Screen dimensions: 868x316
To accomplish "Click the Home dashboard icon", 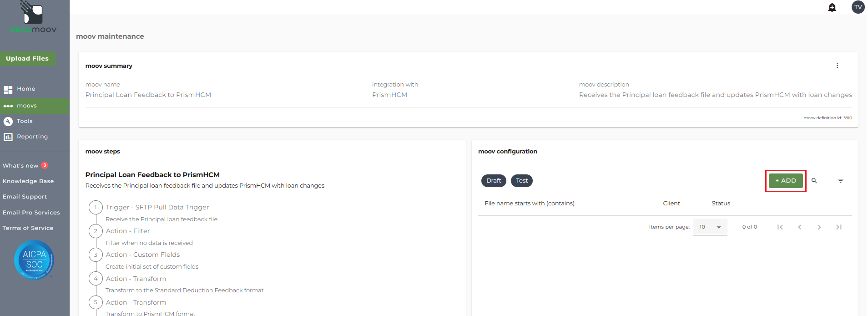I will point(8,89).
